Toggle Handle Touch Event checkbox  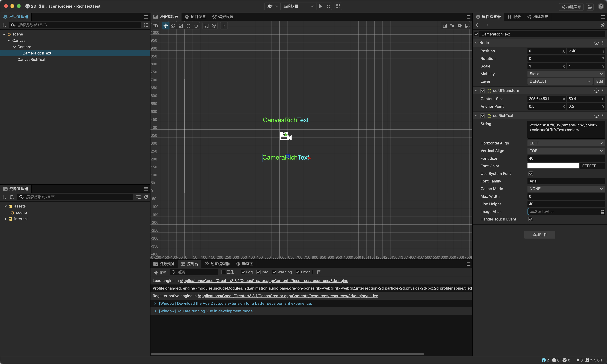tap(530, 219)
